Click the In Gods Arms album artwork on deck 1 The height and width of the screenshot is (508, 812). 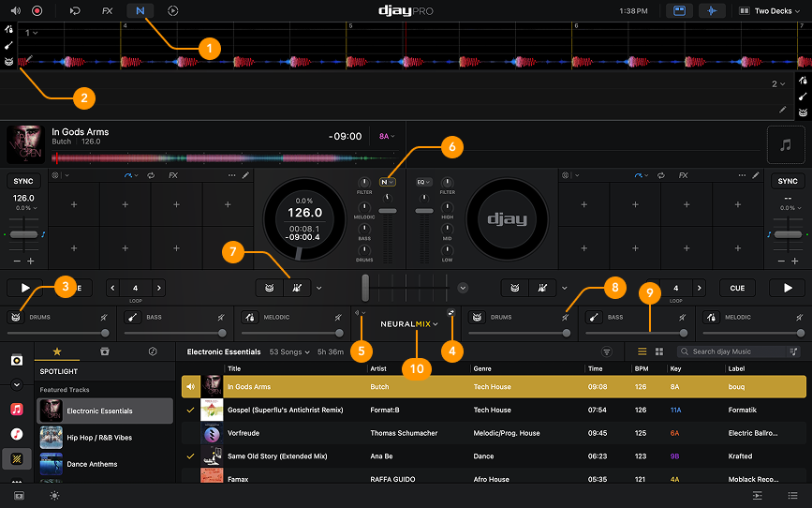pyautogui.click(x=25, y=144)
